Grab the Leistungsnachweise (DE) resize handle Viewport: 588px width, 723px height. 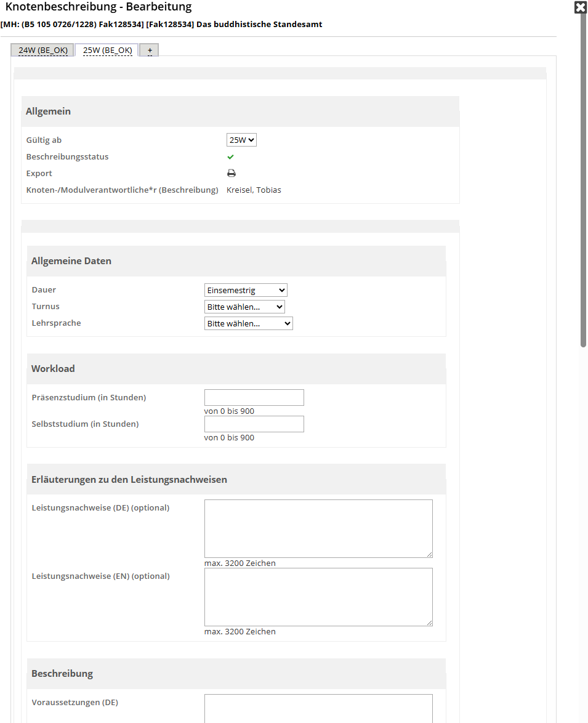(x=430, y=555)
